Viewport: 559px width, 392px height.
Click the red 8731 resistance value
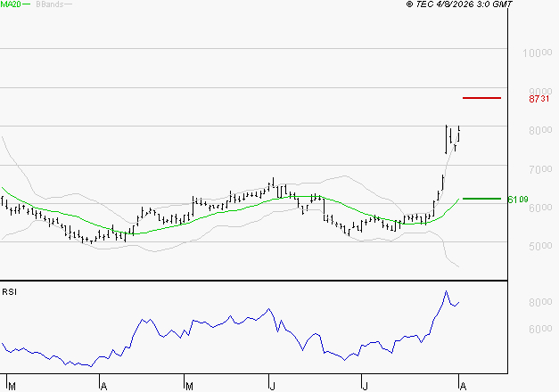539,99
